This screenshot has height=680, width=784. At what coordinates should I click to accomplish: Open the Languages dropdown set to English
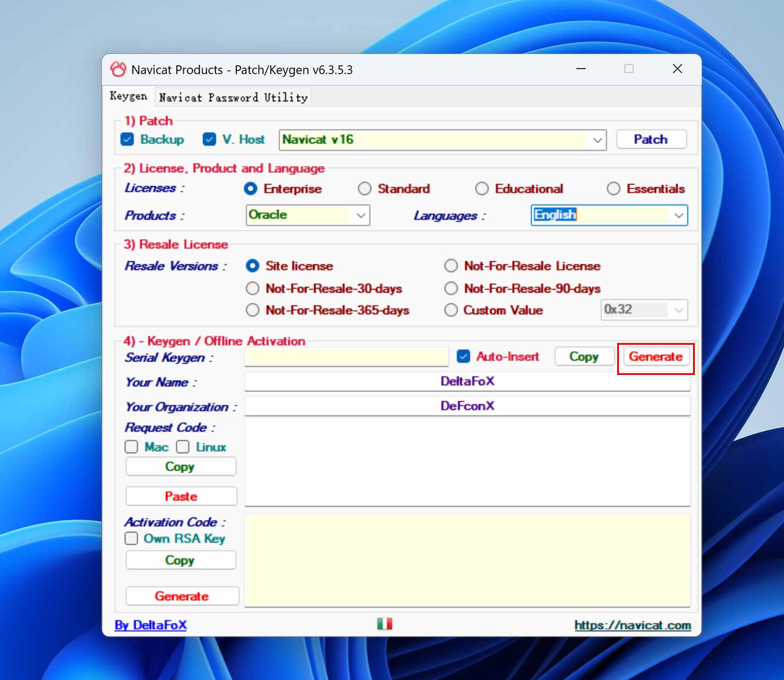point(679,215)
